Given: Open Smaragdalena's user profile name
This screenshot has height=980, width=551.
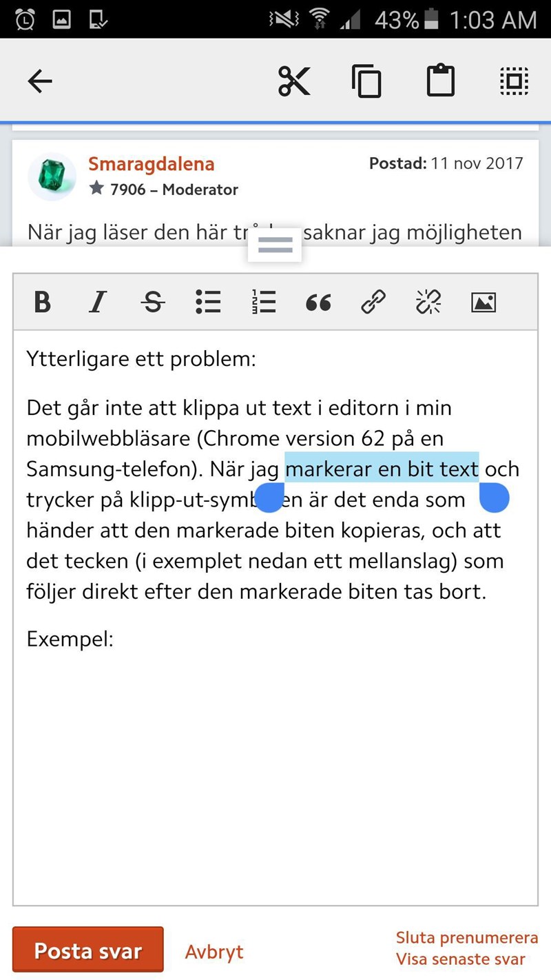Looking at the screenshot, I should [x=151, y=164].
